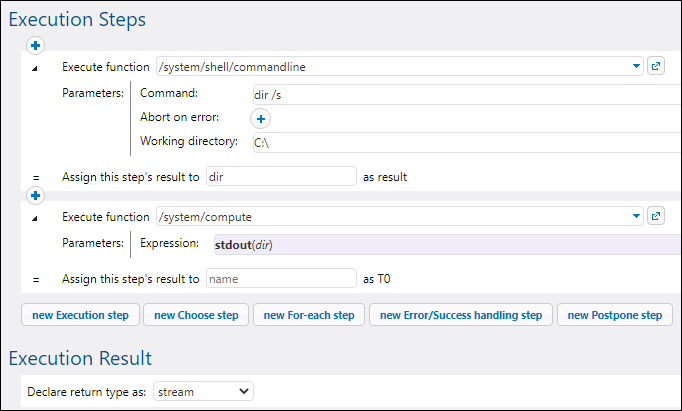Open the /system/shell/commandline function dropdown
Viewport: 682px width, 411px height.
(637, 67)
